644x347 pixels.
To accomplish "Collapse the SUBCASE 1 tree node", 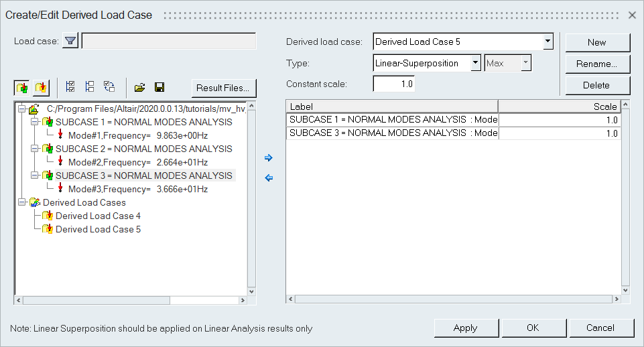I will coord(35,122).
